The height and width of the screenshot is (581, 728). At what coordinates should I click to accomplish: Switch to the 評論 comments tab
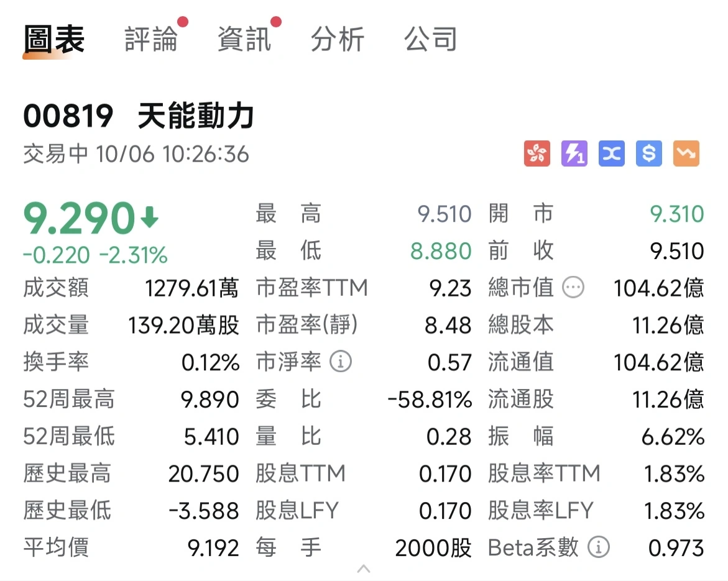151,39
